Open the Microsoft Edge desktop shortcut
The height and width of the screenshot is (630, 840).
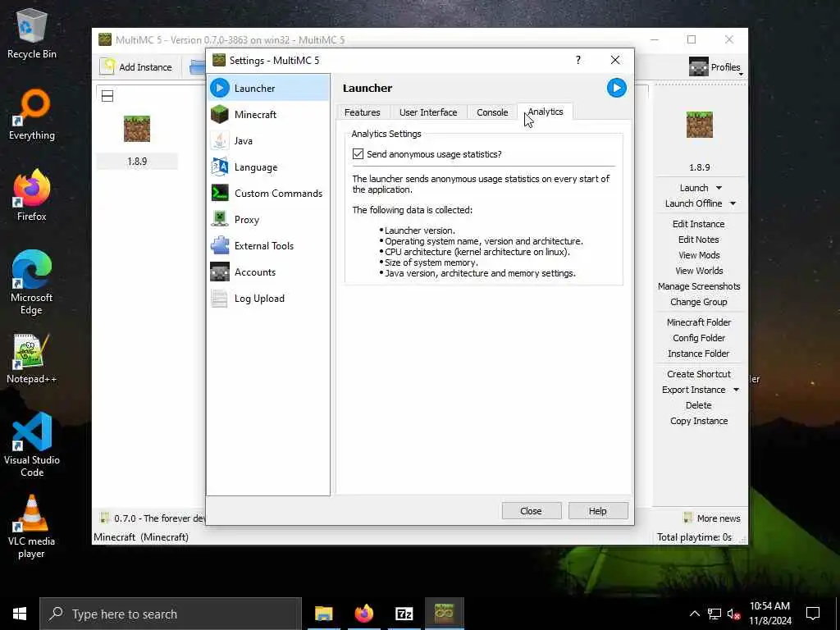(x=32, y=283)
